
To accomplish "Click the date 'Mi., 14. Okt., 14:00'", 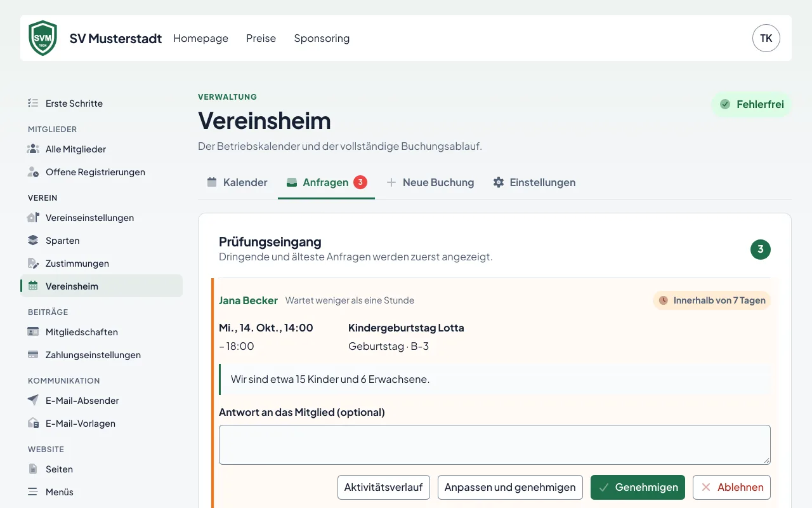I will pyautogui.click(x=266, y=328).
